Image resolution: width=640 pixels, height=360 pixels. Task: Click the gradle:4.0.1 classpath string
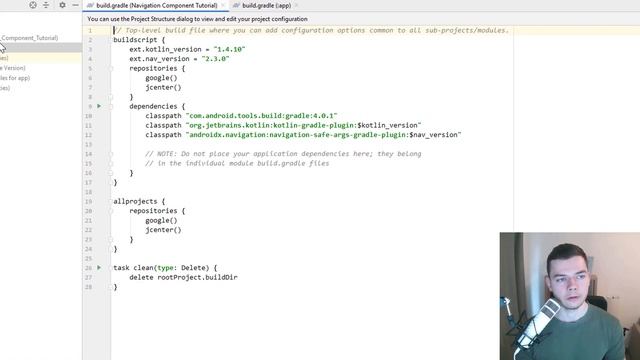261,116
